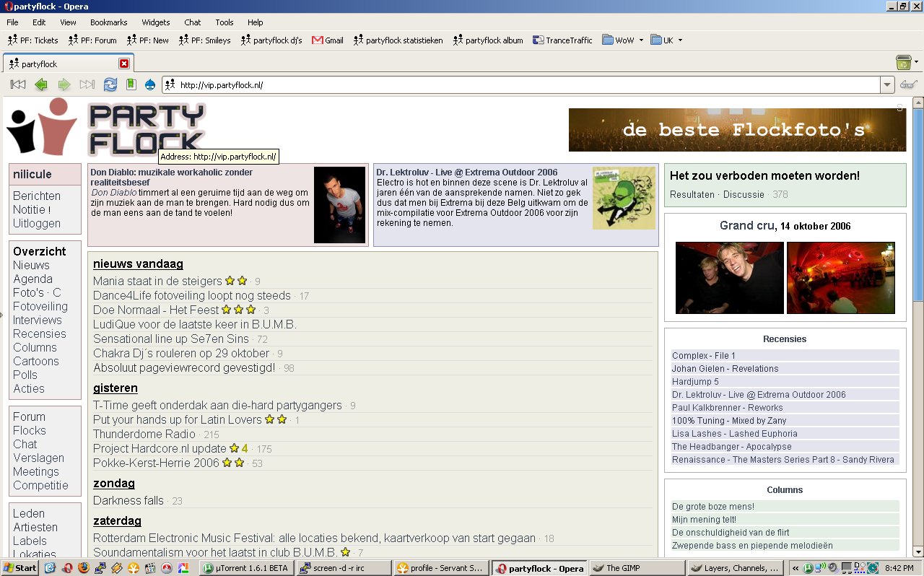Reload the page with the refresh icon
Image resolution: width=924 pixels, height=576 pixels.
coord(110,85)
